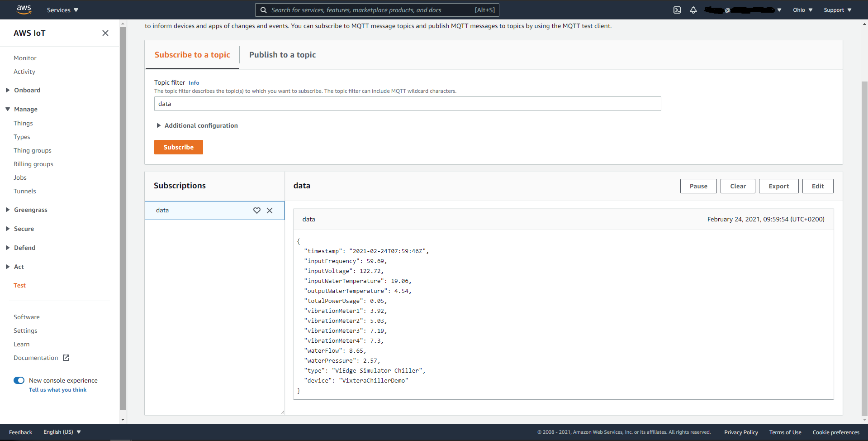Select the data subscription row
The image size is (868, 441).
pos(214,211)
